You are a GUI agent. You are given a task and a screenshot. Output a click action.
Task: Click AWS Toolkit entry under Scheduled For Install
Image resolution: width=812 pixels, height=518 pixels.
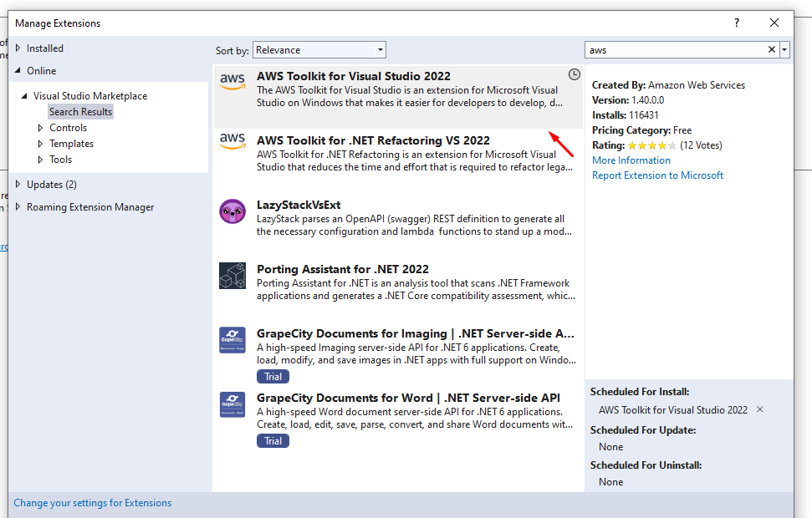coord(673,410)
